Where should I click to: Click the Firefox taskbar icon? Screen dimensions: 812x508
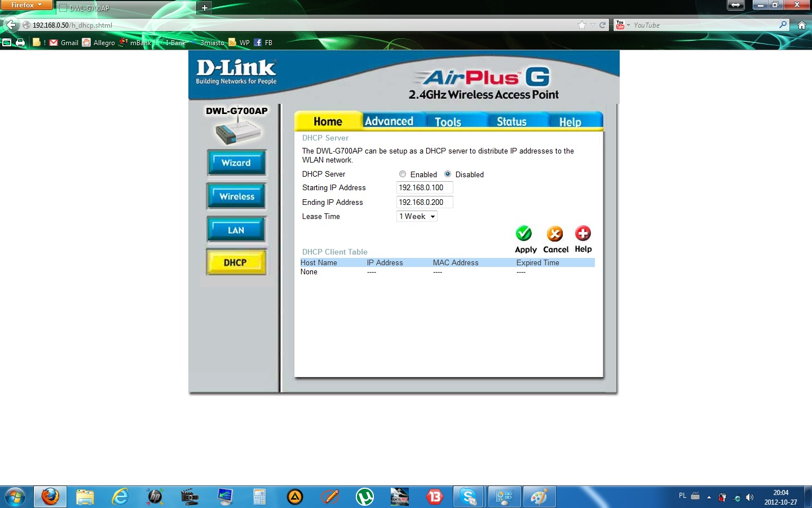tap(50, 497)
